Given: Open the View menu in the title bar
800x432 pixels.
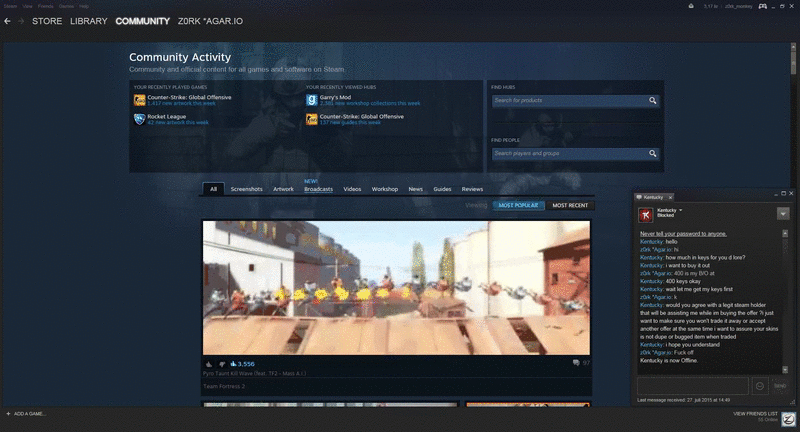Looking at the screenshot, I should point(28,6).
